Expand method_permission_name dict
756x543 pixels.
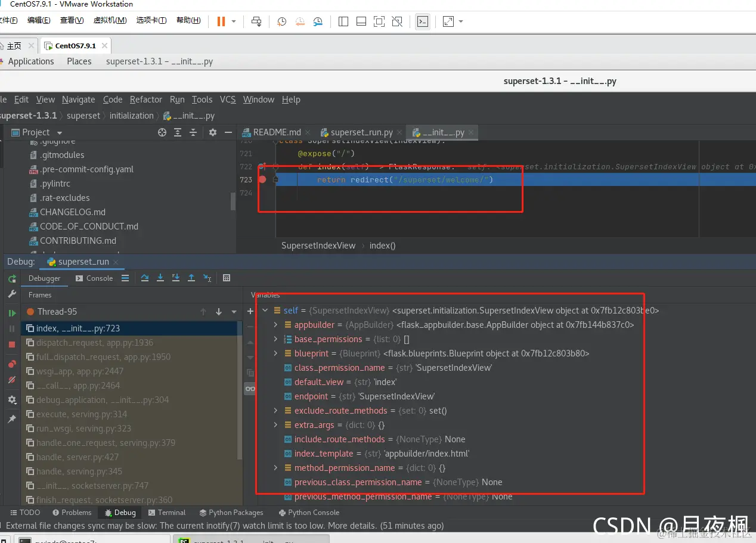point(275,468)
